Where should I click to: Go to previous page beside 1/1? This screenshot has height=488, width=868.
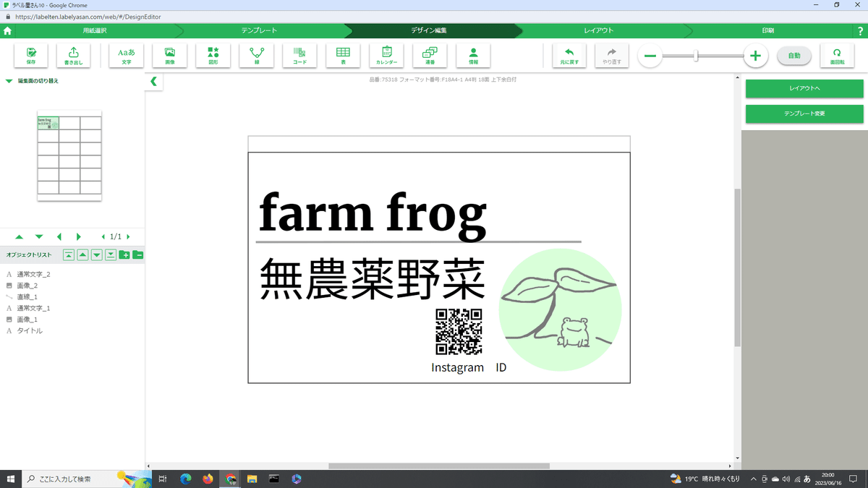click(103, 236)
